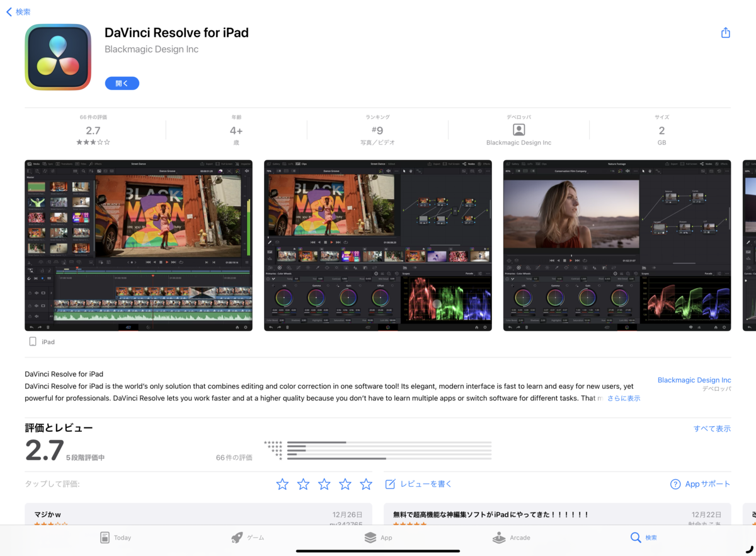Screen dimensions: 756x556
Task: Tap Blackmagic Design Inc under app title
Action: (151, 49)
